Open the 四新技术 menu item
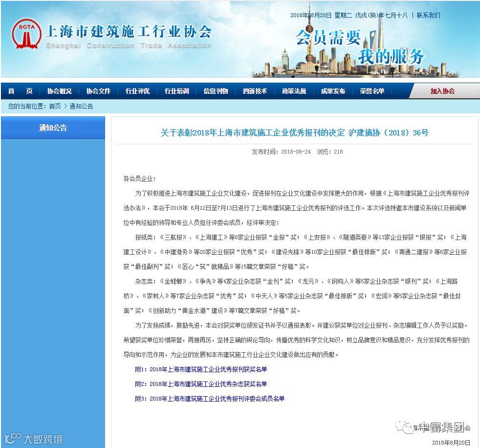This screenshot has width=480, height=448. (x=255, y=91)
